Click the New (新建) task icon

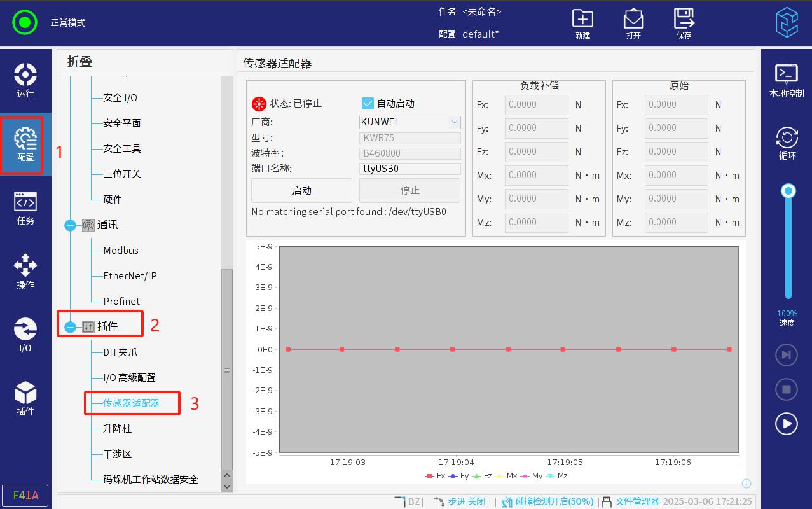coord(582,24)
